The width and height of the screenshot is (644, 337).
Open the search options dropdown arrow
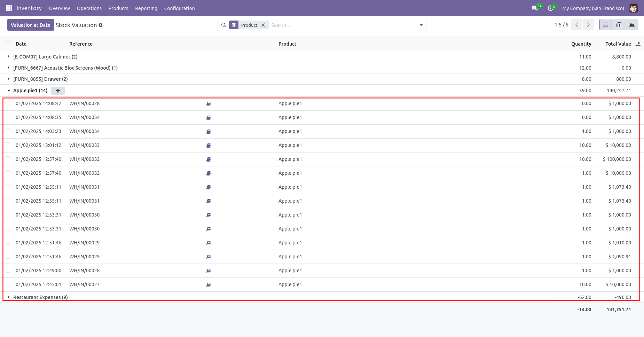pyautogui.click(x=421, y=25)
